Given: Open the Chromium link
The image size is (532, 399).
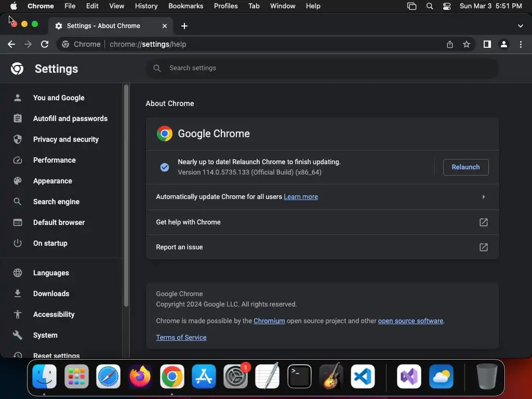Looking at the screenshot, I should tap(269, 321).
